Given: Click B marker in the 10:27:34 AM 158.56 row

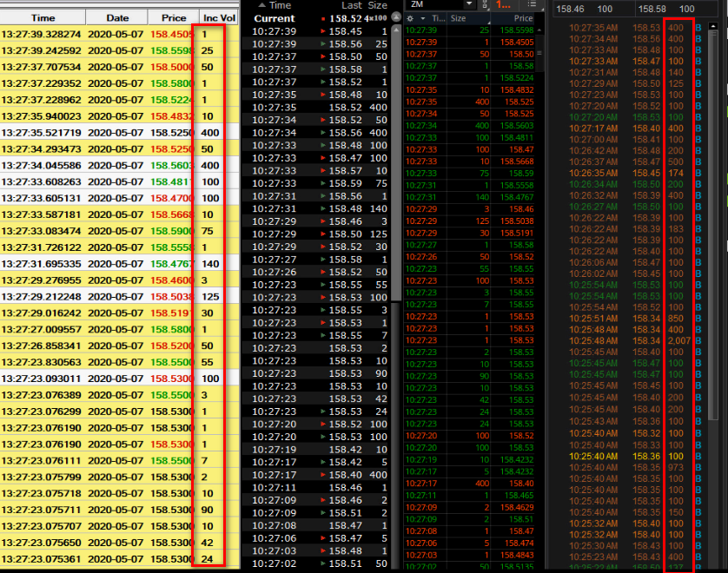Looking at the screenshot, I should tap(698, 39).
